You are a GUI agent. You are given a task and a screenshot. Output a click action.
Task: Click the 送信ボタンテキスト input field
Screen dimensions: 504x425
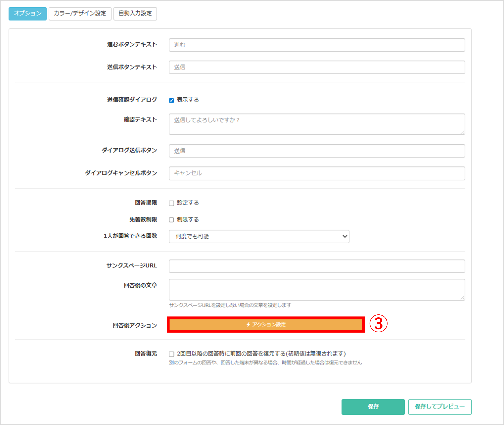pos(317,67)
